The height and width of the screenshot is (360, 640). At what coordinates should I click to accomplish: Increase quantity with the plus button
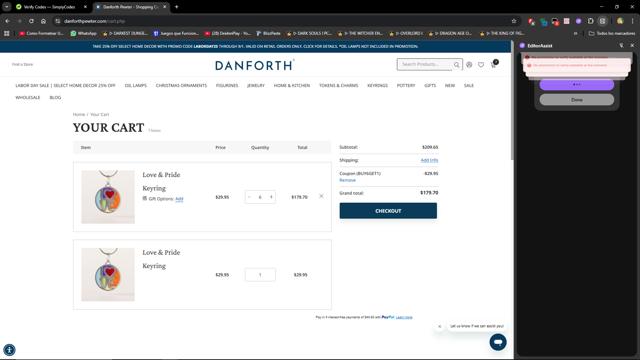(271, 197)
